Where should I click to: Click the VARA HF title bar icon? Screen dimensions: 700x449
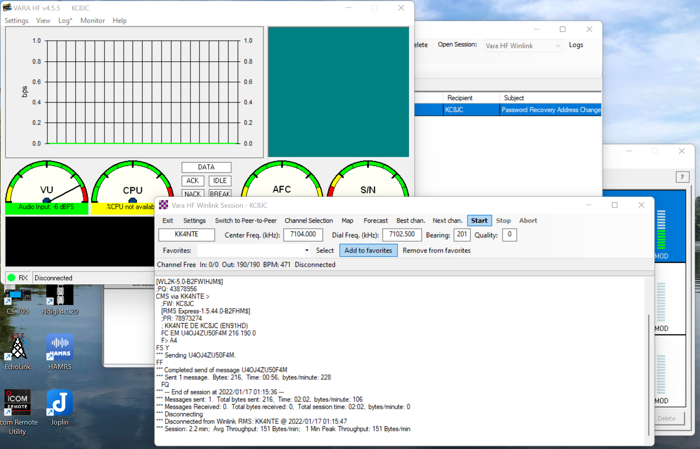click(7, 8)
